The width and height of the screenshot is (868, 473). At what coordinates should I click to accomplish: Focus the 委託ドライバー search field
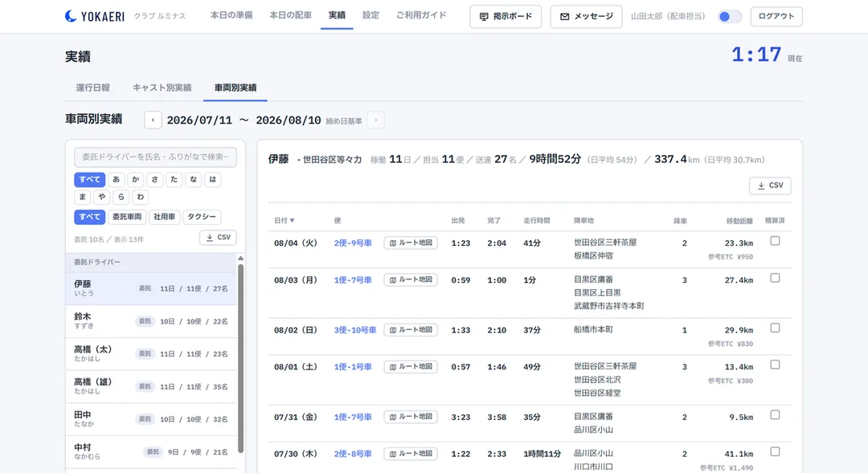click(156, 157)
